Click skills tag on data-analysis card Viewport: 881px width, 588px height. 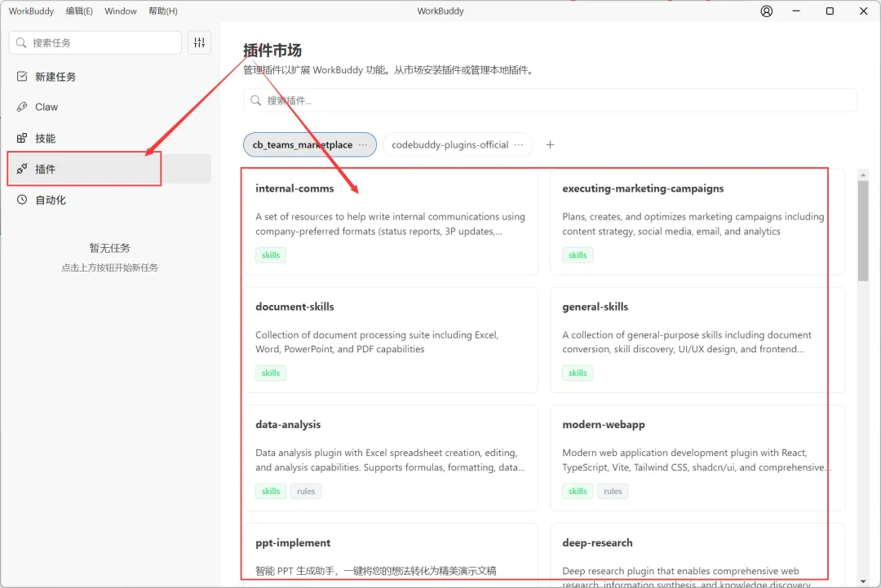(271, 491)
